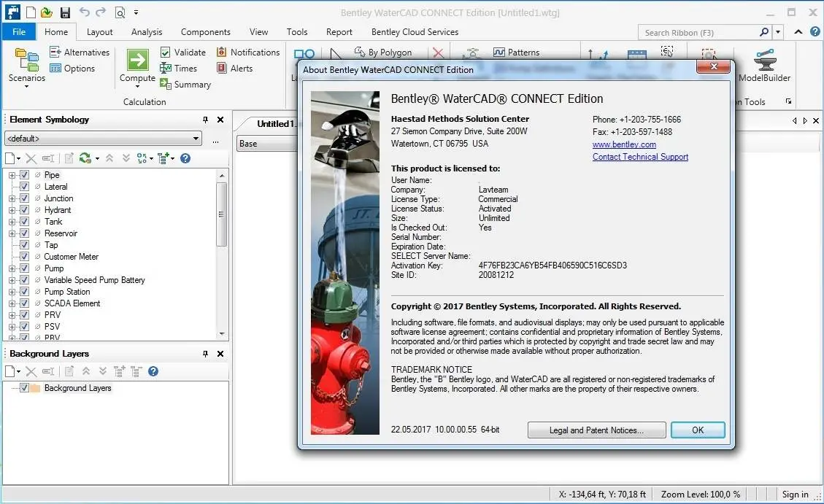The height and width of the screenshot is (504, 824).
Task: Expand the SCADA Element tree node
Action: coord(12,303)
